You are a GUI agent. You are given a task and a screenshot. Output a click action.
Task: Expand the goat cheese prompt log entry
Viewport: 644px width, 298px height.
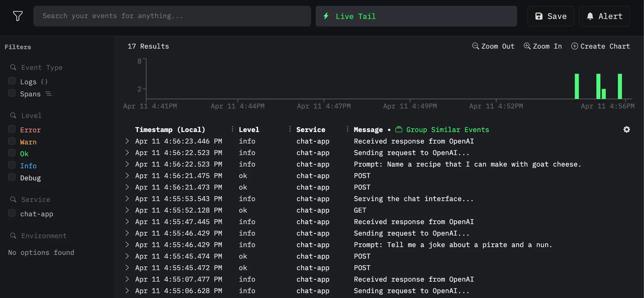coord(127,164)
